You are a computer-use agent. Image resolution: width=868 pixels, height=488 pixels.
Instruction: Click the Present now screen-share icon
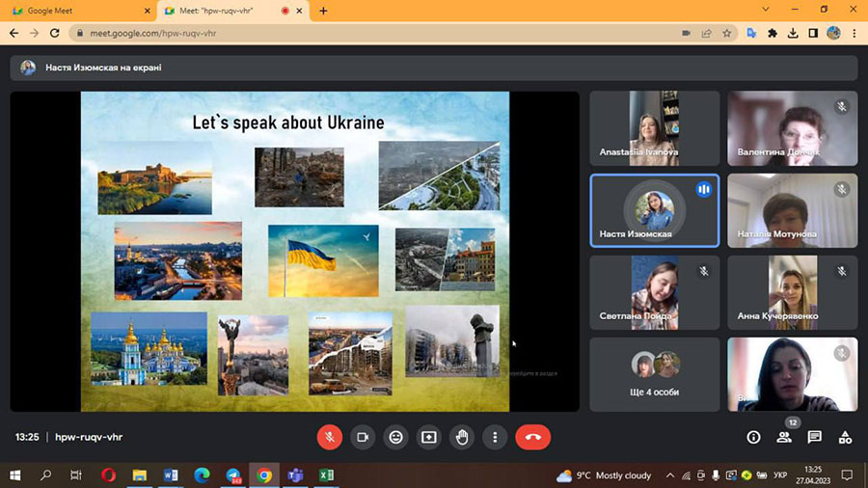[x=428, y=437]
